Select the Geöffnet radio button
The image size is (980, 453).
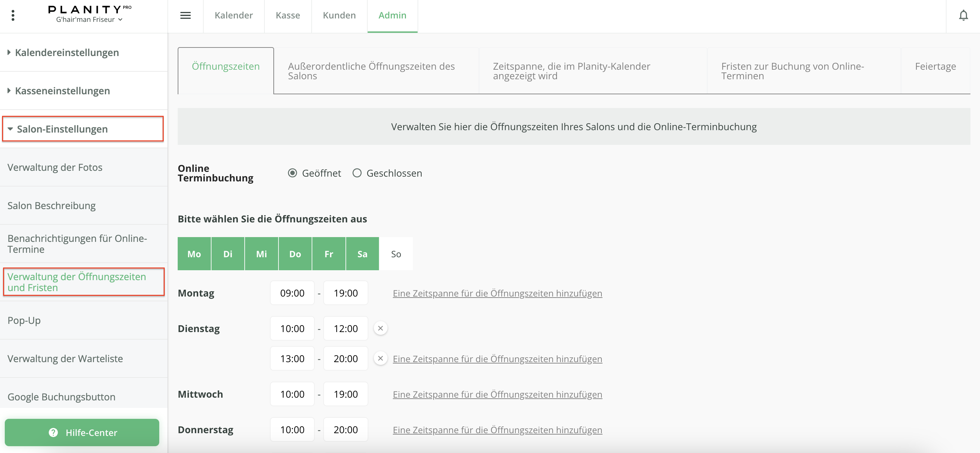292,173
